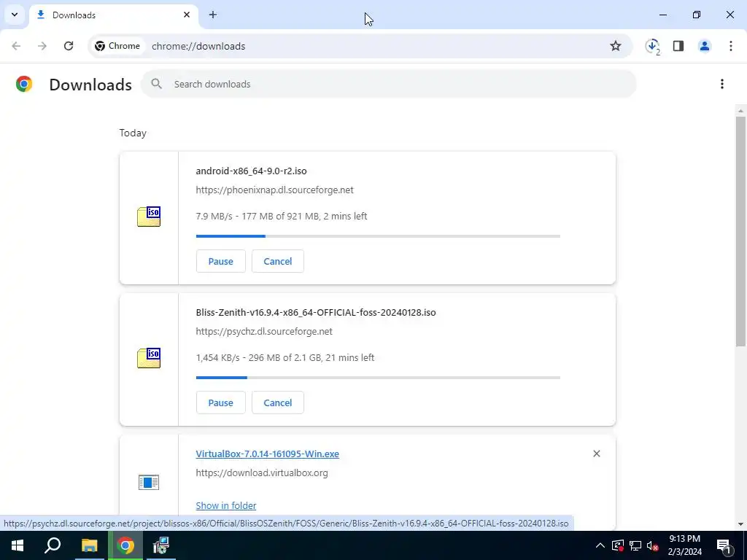The width and height of the screenshot is (747, 560).
Task: Click the network tray icon
Action: pyautogui.click(x=635, y=545)
